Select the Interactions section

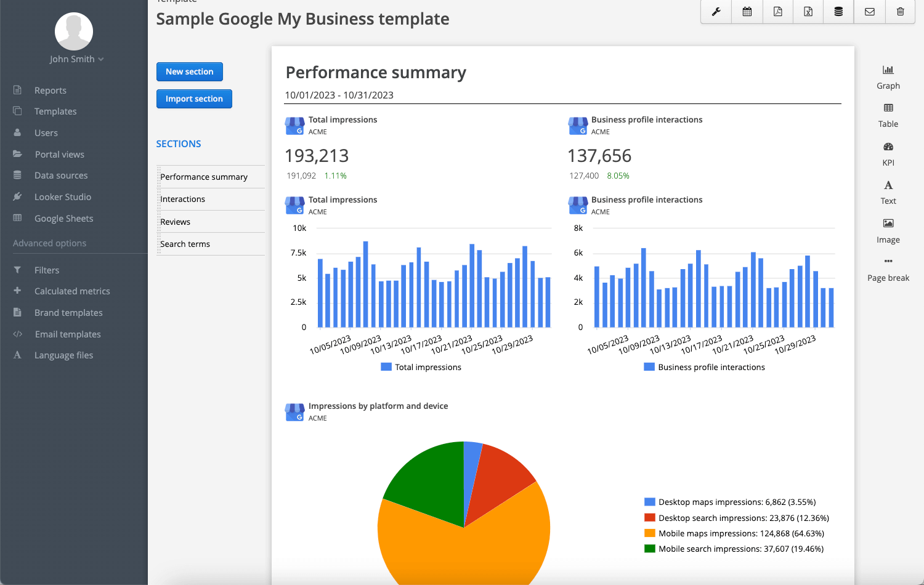point(211,199)
